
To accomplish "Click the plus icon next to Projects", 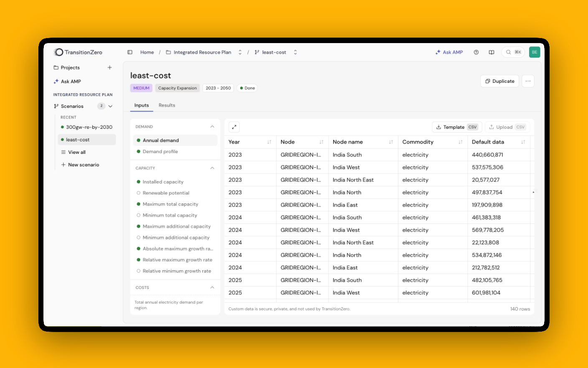I will pos(110,67).
